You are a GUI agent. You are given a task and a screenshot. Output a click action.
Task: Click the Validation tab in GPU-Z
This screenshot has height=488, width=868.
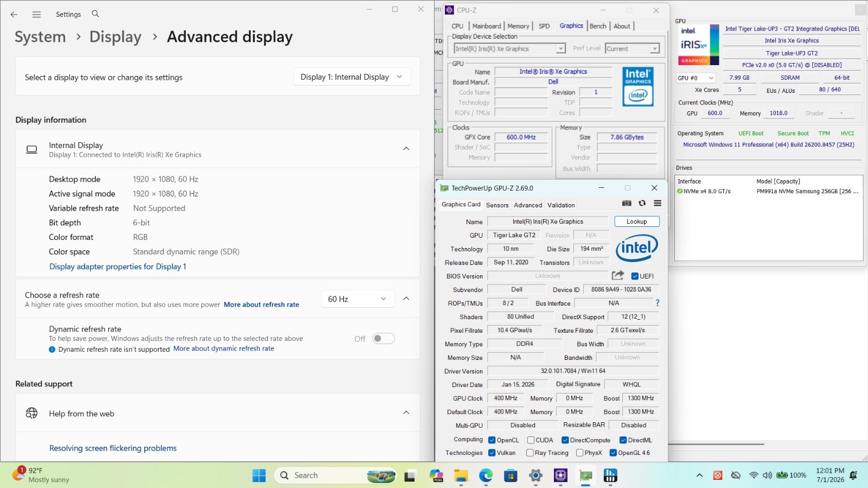click(561, 205)
